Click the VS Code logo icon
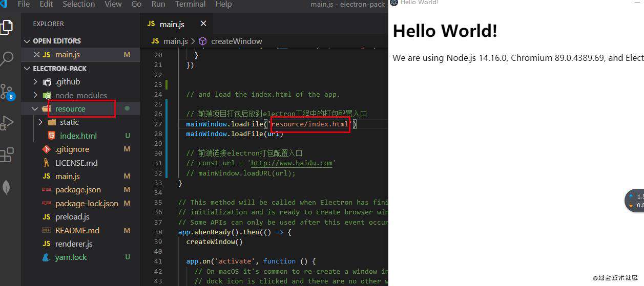The width and height of the screenshot is (644, 286). [3, 4]
